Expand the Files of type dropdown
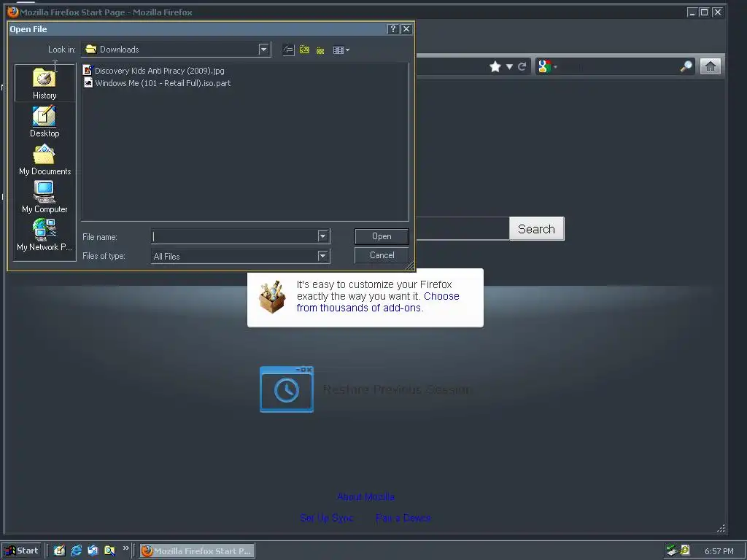This screenshot has width=747, height=560. point(322,256)
